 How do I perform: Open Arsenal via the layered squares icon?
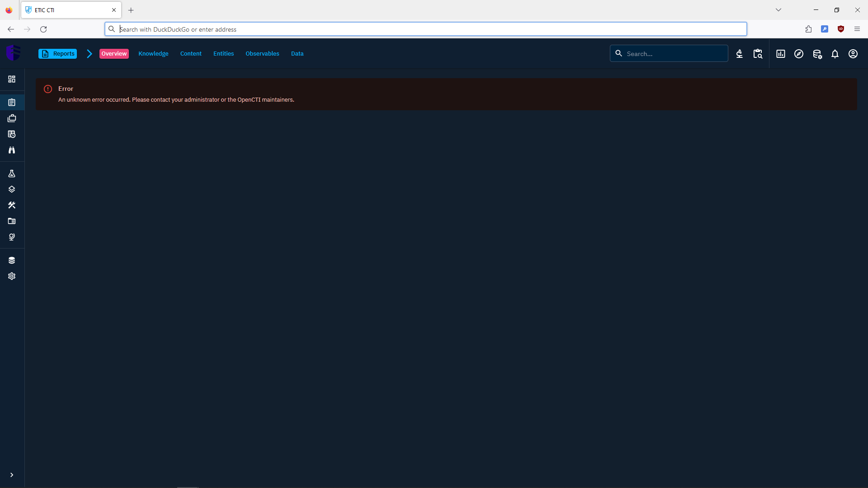tap(12, 189)
